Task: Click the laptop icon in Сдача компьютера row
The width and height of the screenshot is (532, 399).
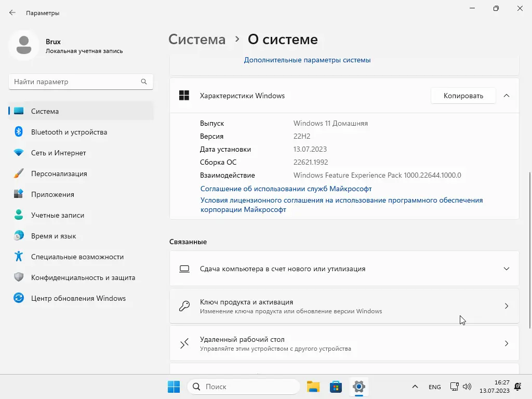Action: click(x=184, y=269)
